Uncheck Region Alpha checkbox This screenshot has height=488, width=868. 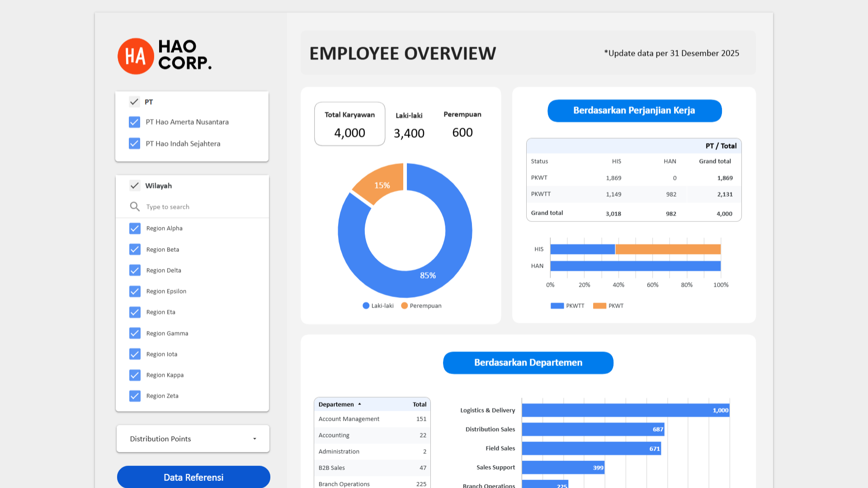135,228
